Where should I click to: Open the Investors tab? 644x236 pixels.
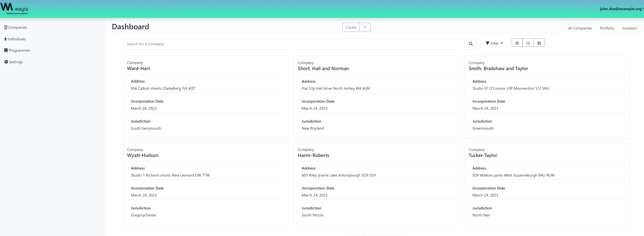(630, 28)
